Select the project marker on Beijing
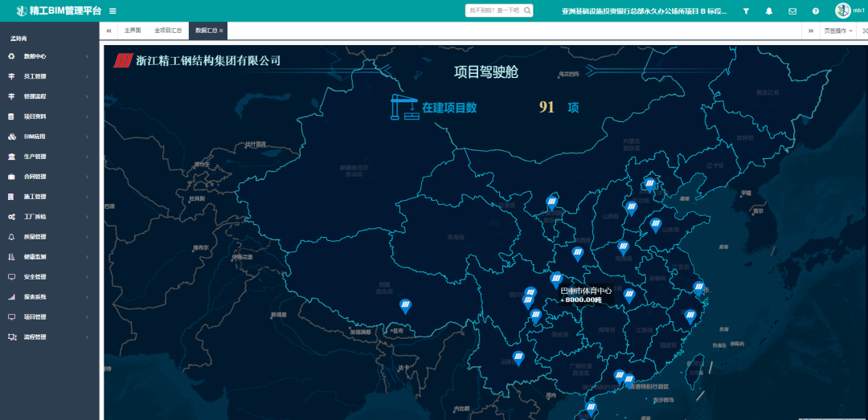 (x=650, y=184)
